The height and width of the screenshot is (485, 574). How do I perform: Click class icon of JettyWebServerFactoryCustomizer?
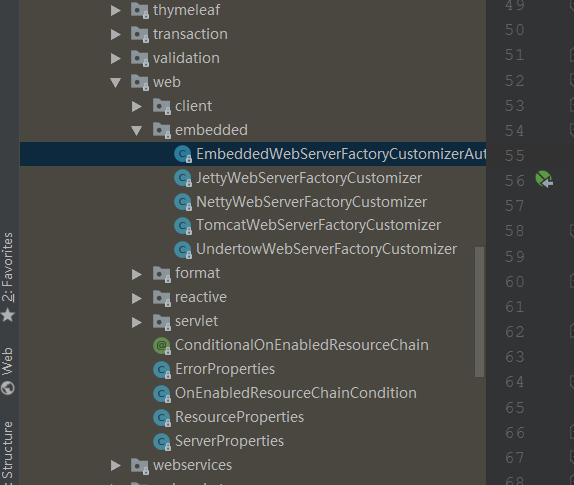(183, 178)
